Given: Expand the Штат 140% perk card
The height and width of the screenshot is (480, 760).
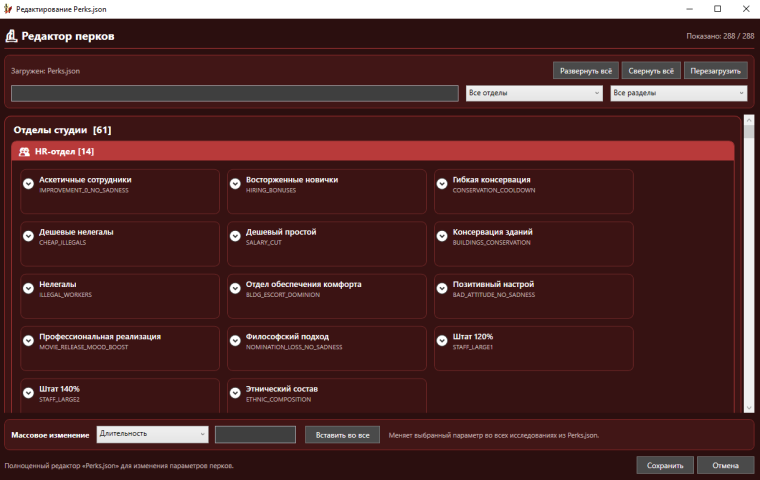Looking at the screenshot, I should point(29,393).
